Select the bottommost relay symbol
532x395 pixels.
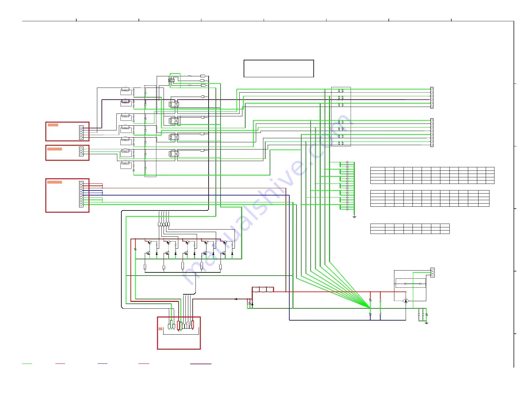click(x=174, y=154)
